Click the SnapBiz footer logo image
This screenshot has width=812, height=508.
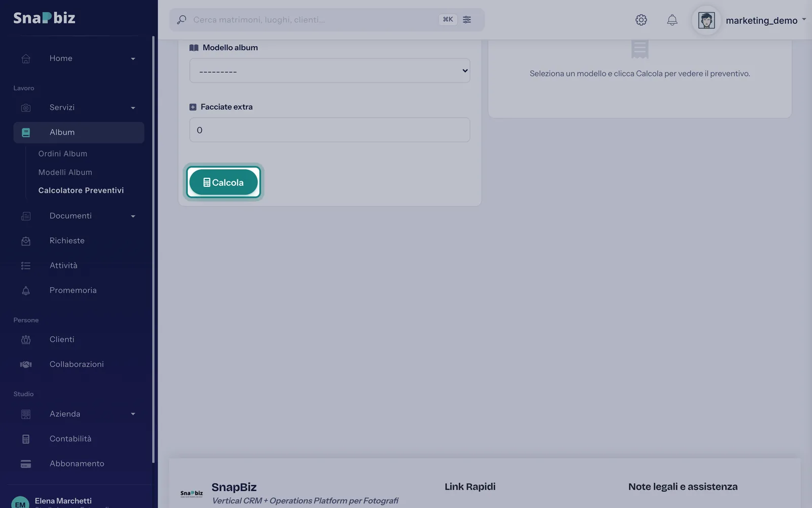(191, 493)
